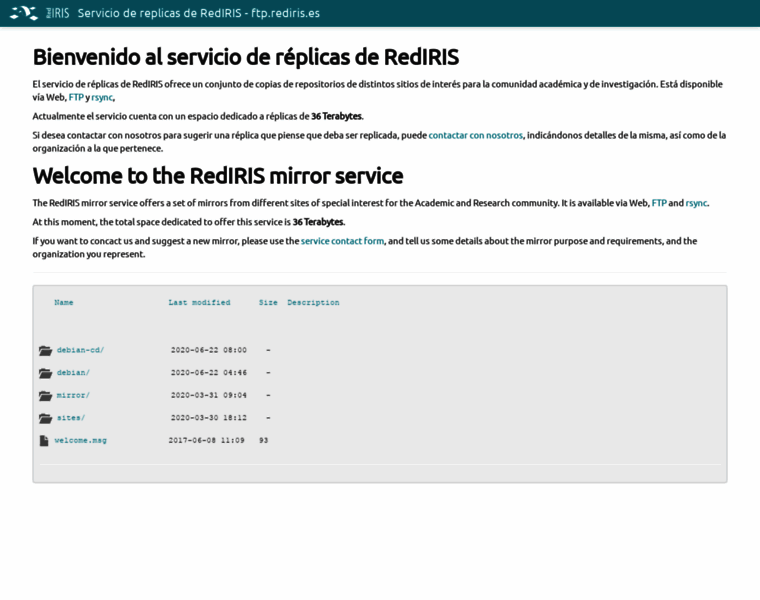
Task: Open the header title 'Servicio de replicas de RedIRIS'
Action: click(199, 13)
